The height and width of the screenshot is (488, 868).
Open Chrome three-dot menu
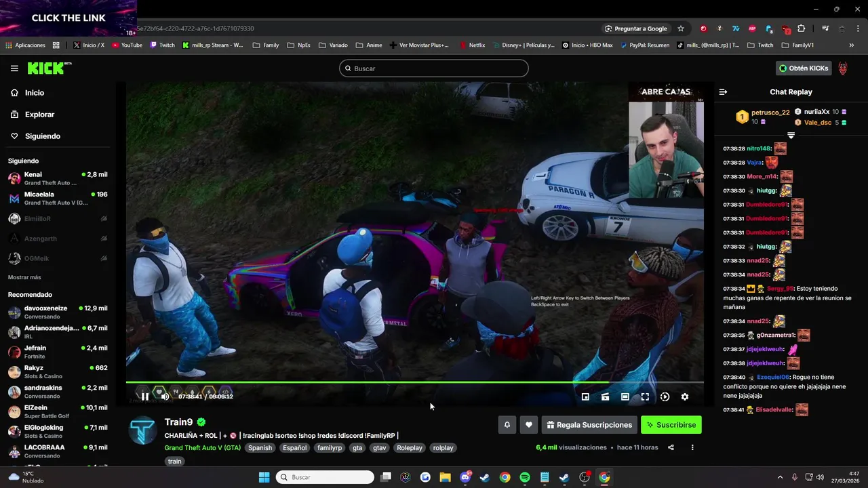click(858, 28)
